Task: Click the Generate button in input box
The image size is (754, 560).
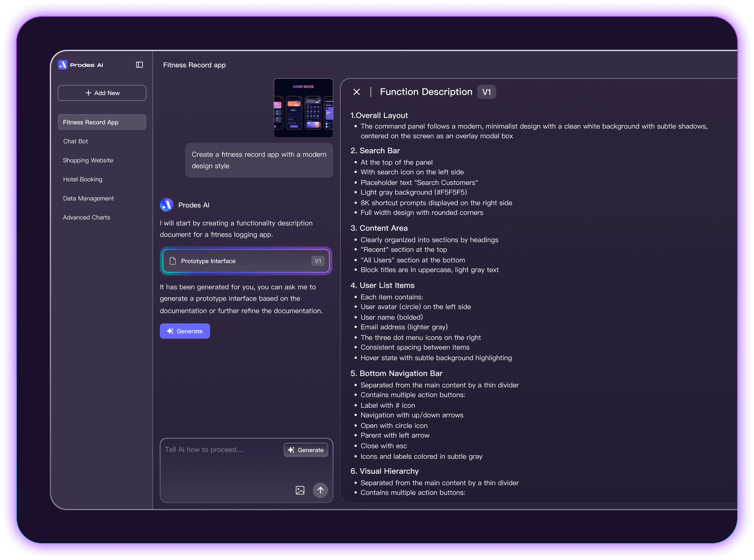Action: (x=306, y=450)
